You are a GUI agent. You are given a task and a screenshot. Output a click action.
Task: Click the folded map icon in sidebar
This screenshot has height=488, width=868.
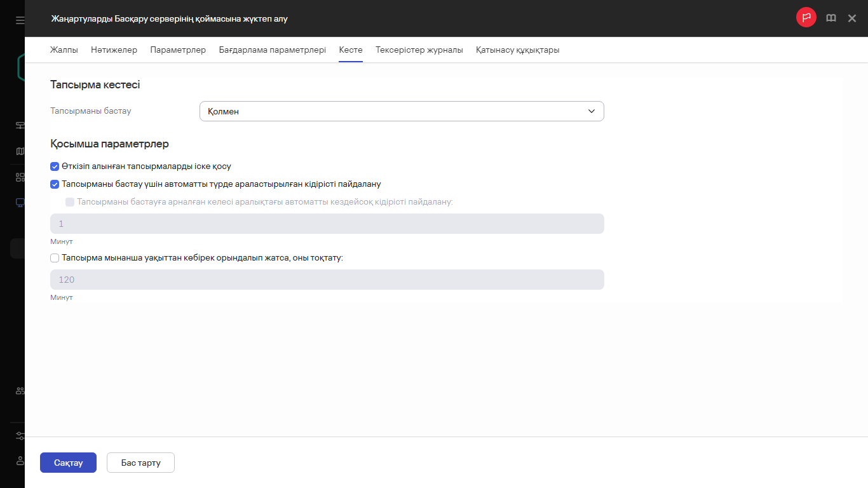20,151
